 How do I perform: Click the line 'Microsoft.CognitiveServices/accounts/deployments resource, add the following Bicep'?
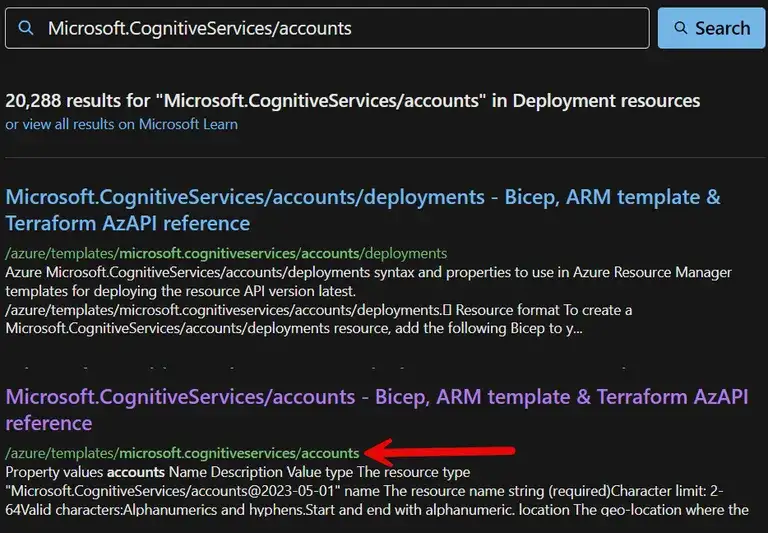tap(294, 328)
